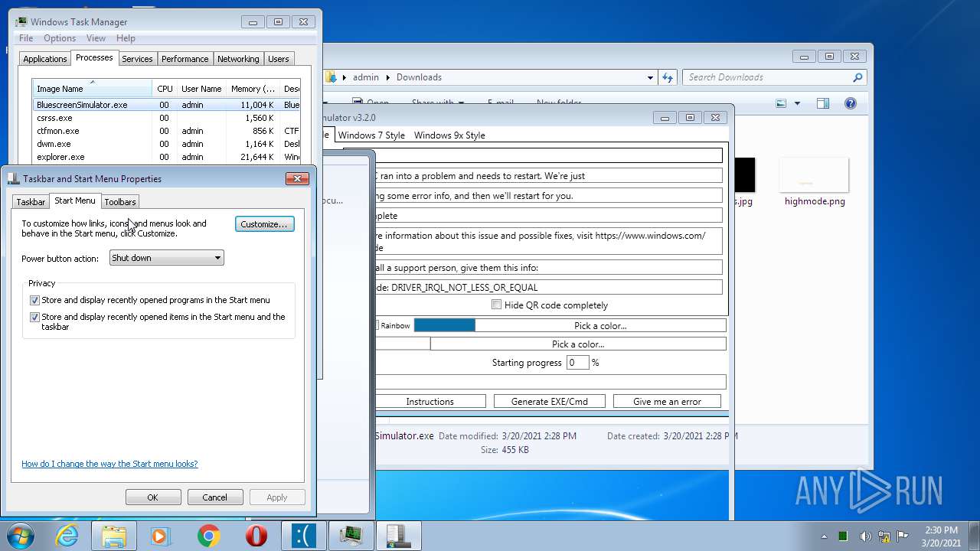Toggle recently opened items checkbox
Image resolution: width=980 pixels, height=551 pixels.
(x=34, y=317)
